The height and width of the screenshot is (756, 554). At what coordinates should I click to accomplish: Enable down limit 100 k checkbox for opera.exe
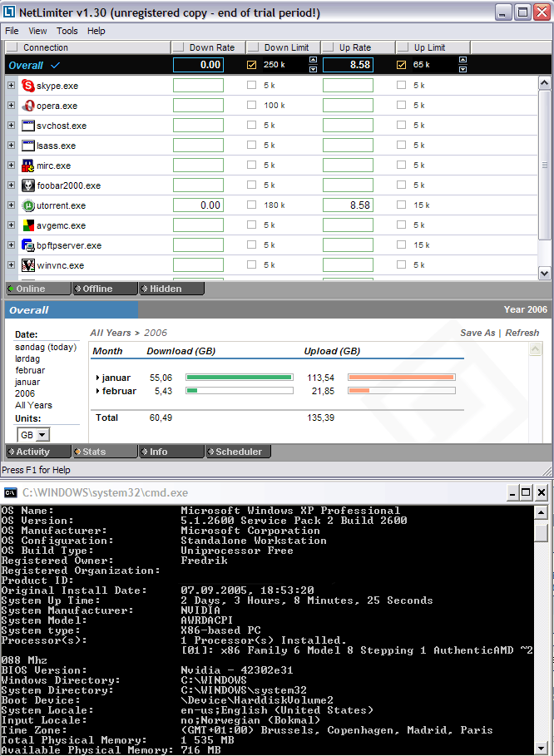251,105
